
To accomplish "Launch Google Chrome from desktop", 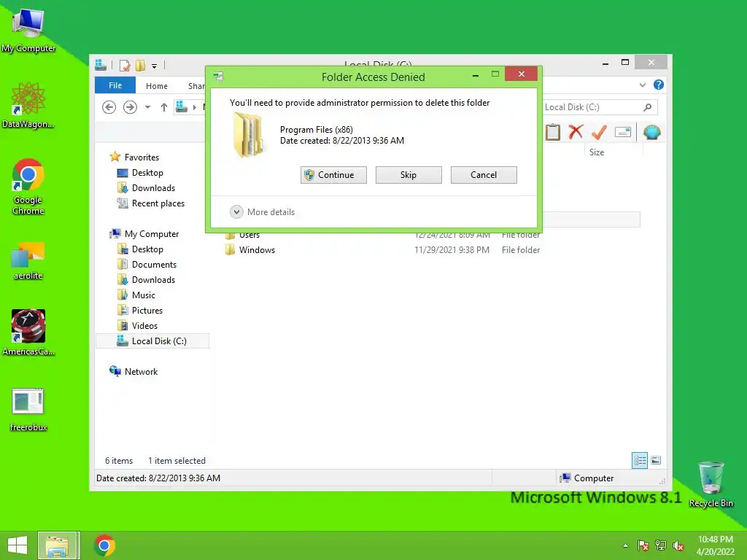I will tap(28, 187).
